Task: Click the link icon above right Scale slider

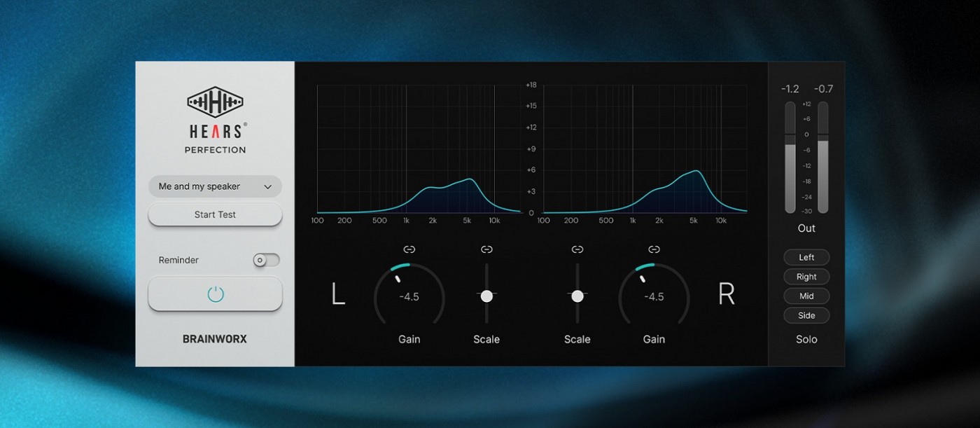Action: coord(577,249)
